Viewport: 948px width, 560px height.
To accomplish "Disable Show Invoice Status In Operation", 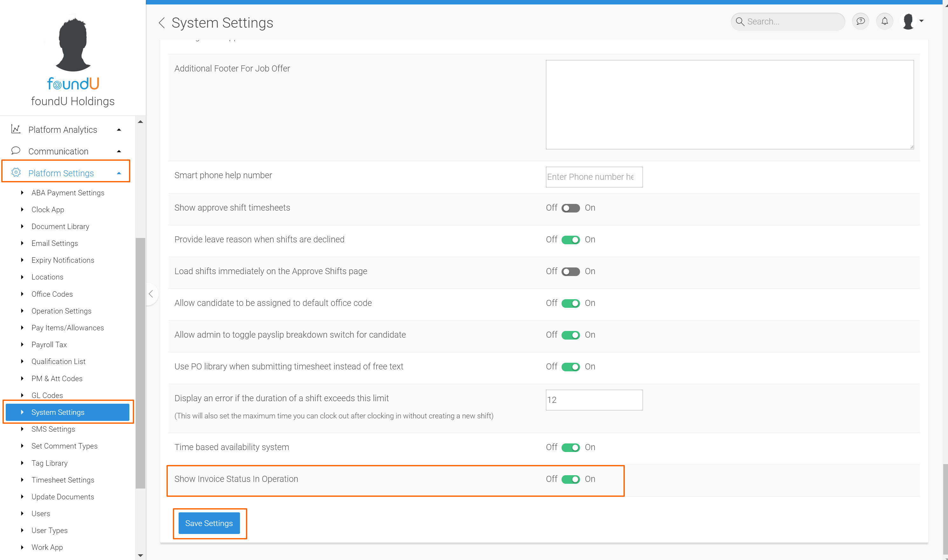I will [570, 479].
